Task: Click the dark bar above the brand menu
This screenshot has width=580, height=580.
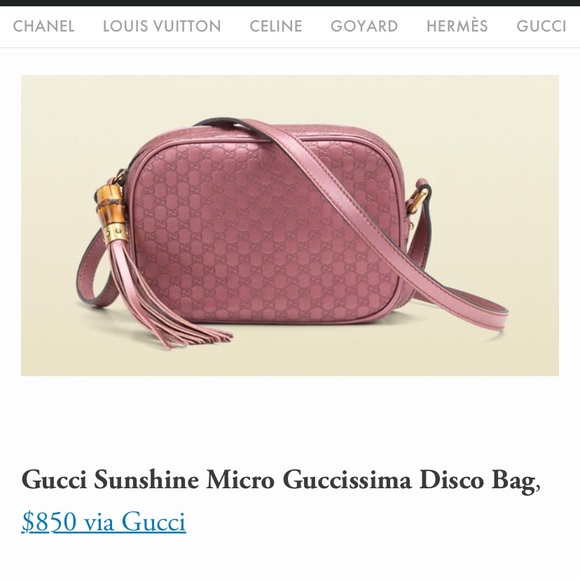Action: point(290,3)
